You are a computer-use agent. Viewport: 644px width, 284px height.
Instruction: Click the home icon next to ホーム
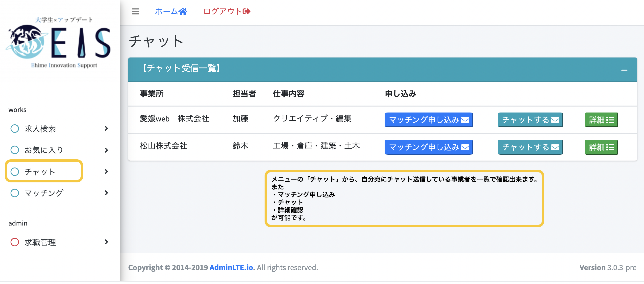pyautogui.click(x=183, y=11)
